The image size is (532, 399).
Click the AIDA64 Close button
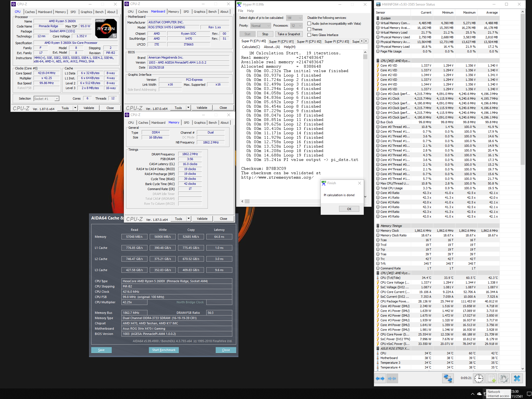point(226,350)
